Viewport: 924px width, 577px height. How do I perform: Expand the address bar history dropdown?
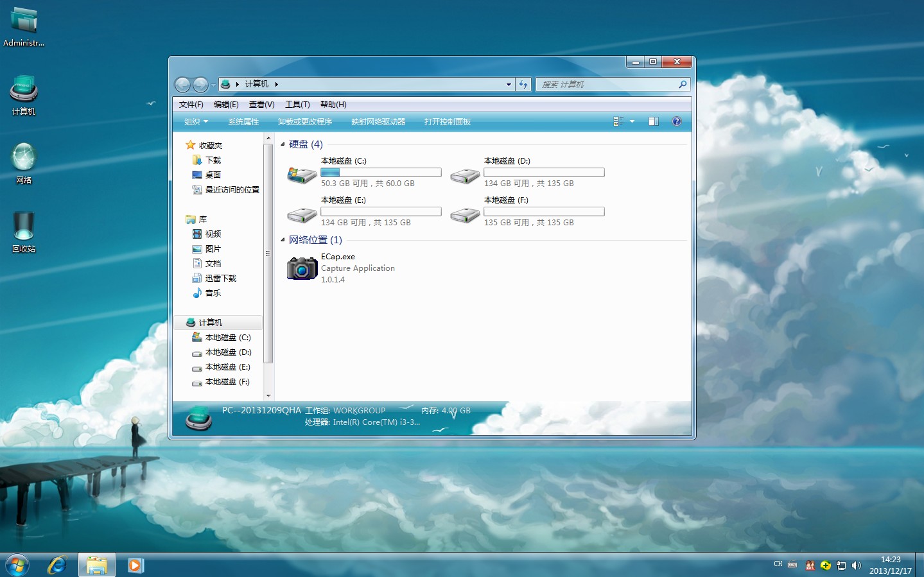tap(509, 84)
